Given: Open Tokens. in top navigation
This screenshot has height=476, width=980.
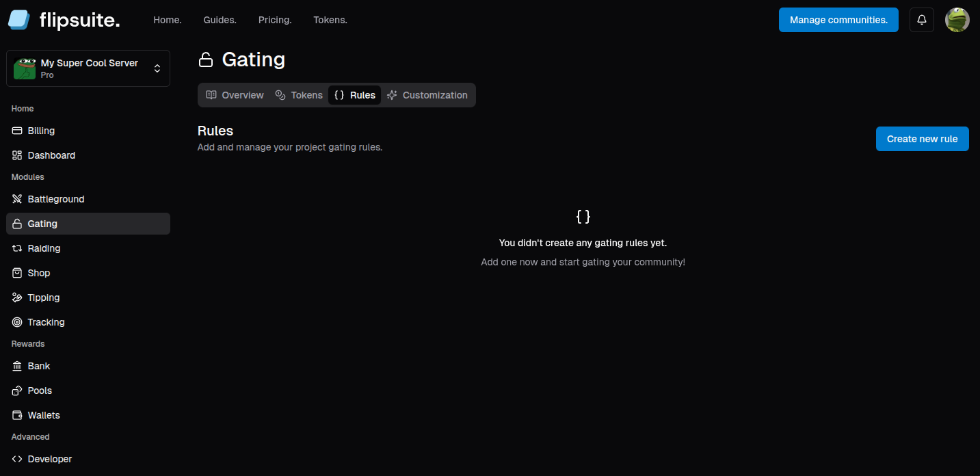Looking at the screenshot, I should (330, 20).
